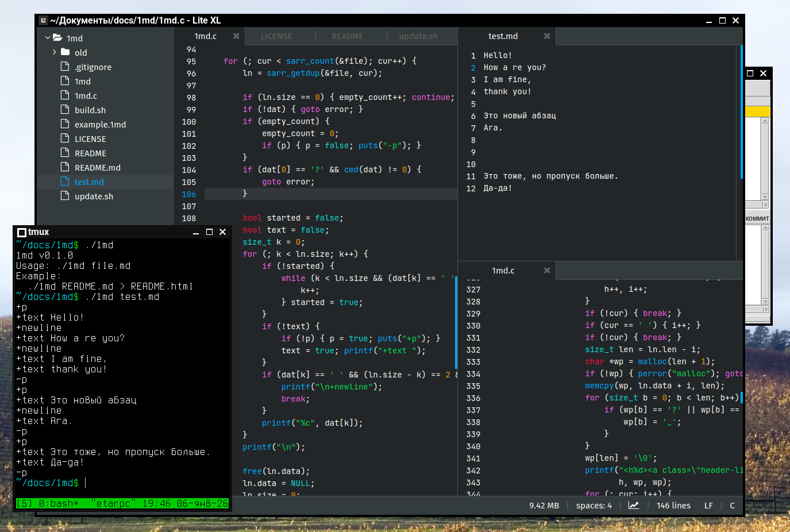Click the LICENSE file icon in sidebar
This screenshot has height=532, width=790.
tap(65, 138)
